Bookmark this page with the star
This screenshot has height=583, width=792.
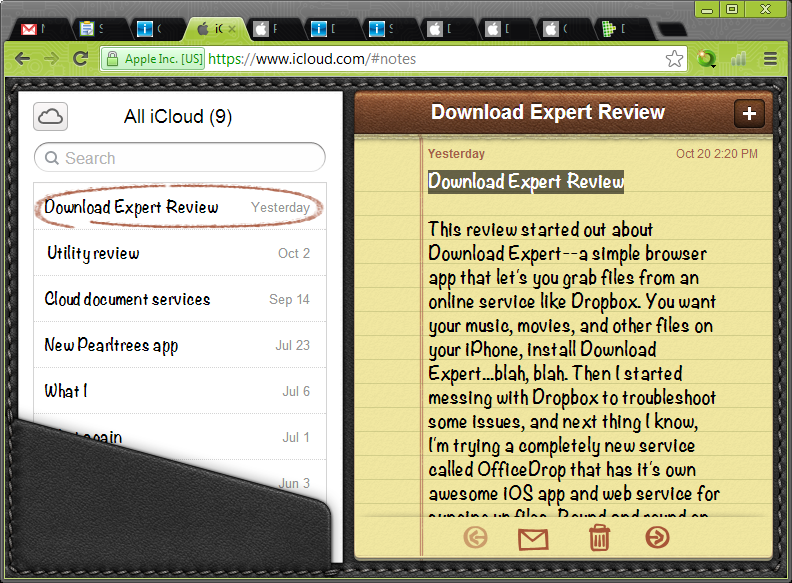pos(674,59)
